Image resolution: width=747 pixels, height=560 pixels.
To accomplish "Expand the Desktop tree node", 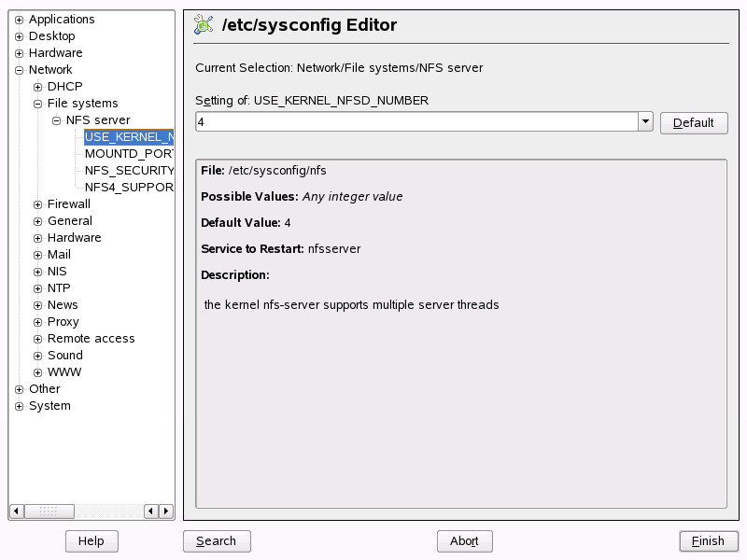I will (x=19, y=36).
